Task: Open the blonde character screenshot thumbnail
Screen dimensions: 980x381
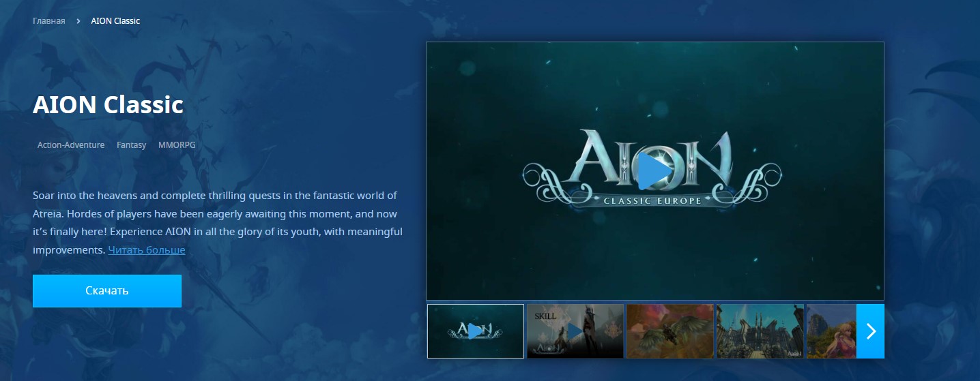Action: tap(831, 331)
